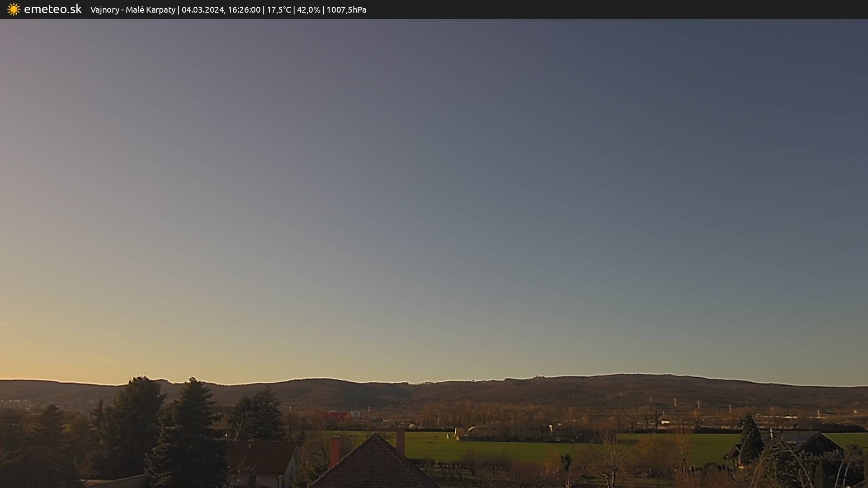Click the 16:26:00 timestamp
868x488 pixels.
[244, 10]
